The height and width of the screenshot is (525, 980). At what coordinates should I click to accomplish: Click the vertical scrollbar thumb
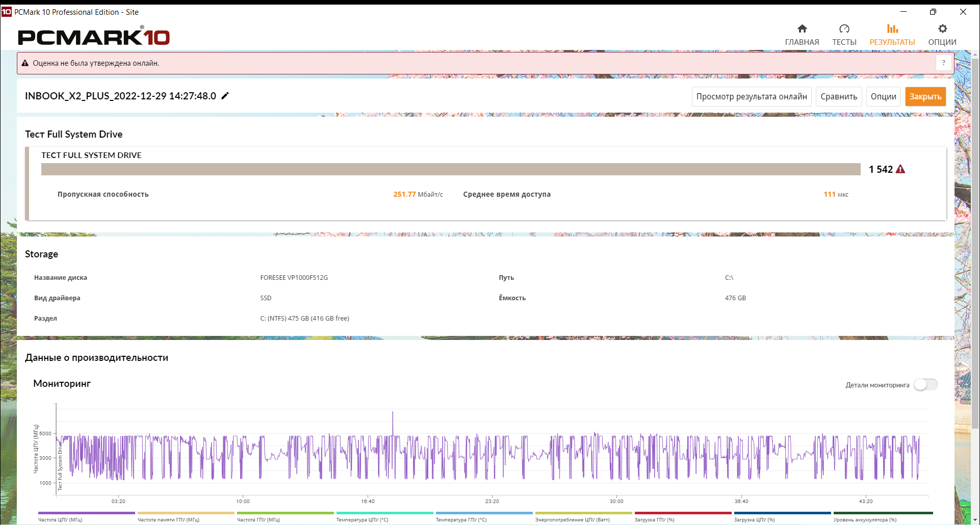[x=975, y=245]
